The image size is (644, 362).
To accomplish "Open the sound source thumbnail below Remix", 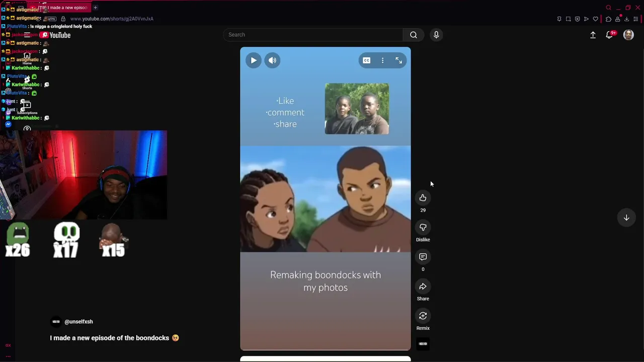I will pyautogui.click(x=423, y=344).
